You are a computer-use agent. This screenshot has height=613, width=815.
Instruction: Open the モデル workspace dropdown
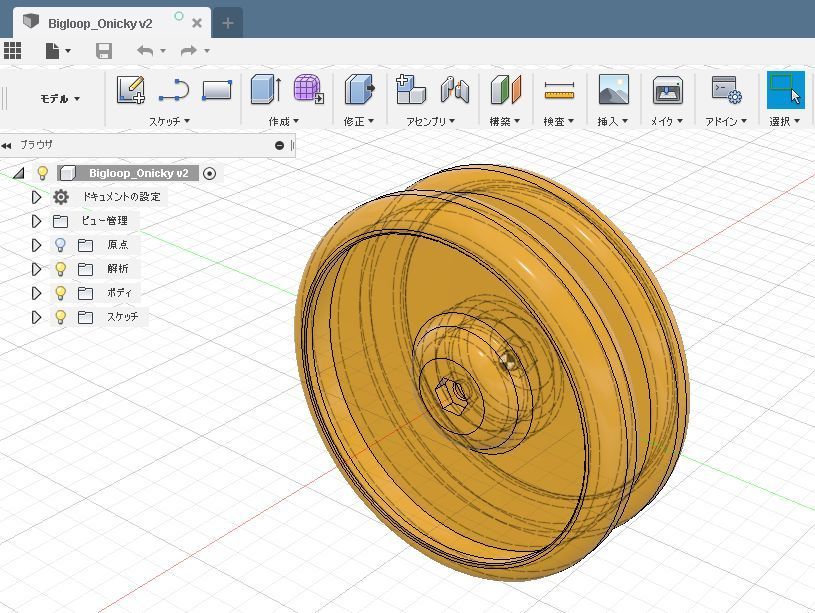60,99
